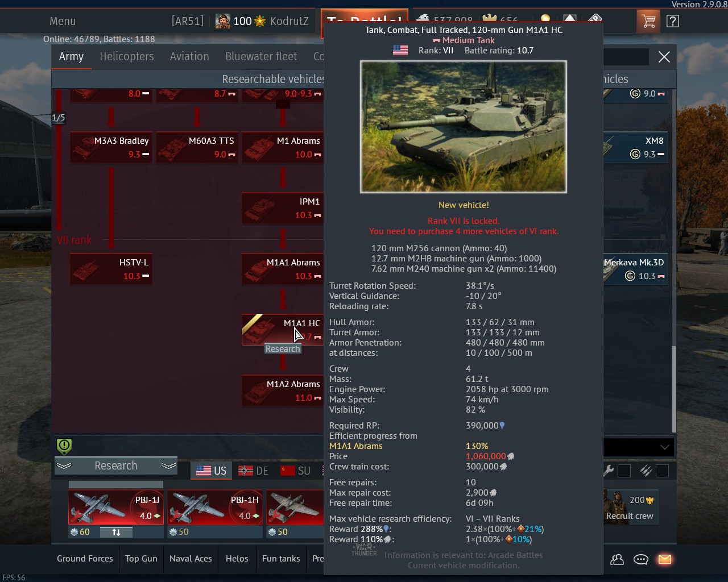Click the Research panel header button

tap(116, 466)
